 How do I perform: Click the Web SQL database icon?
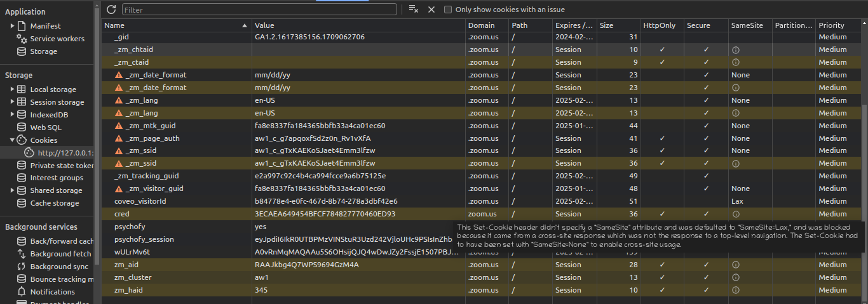[22, 128]
